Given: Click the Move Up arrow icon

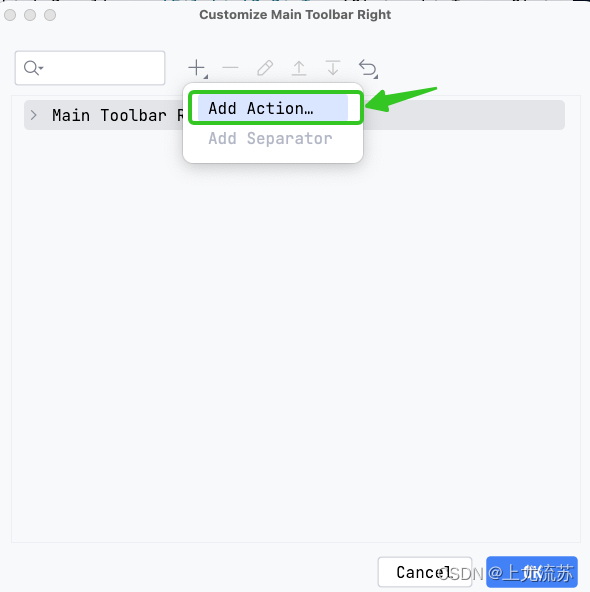Looking at the screenshot, I should [x=299, y=68].
